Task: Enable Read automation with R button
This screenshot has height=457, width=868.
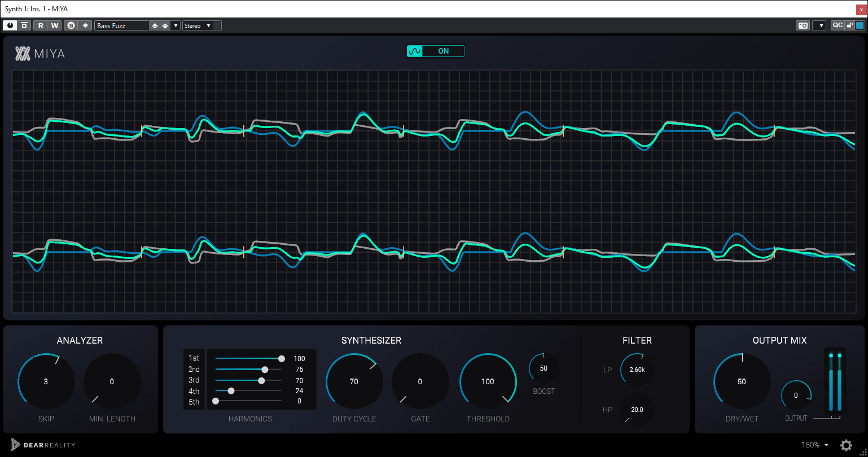Action: (41, 25)
